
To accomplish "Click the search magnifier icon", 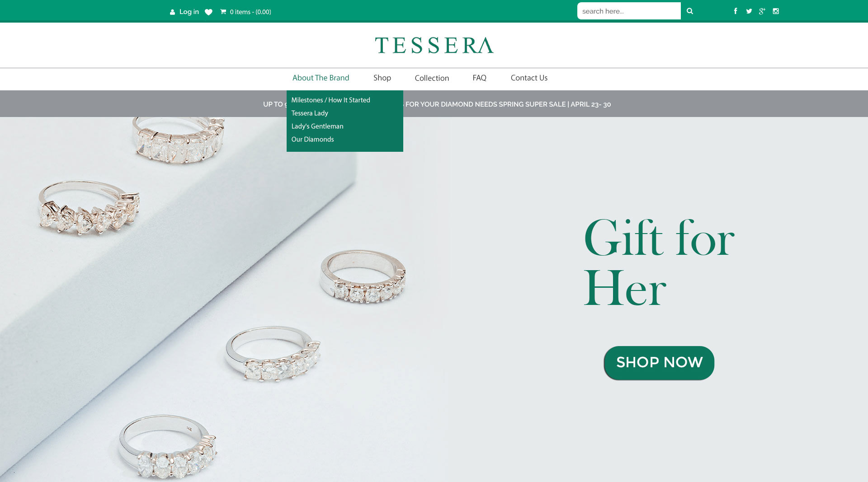I will [690, 11].
